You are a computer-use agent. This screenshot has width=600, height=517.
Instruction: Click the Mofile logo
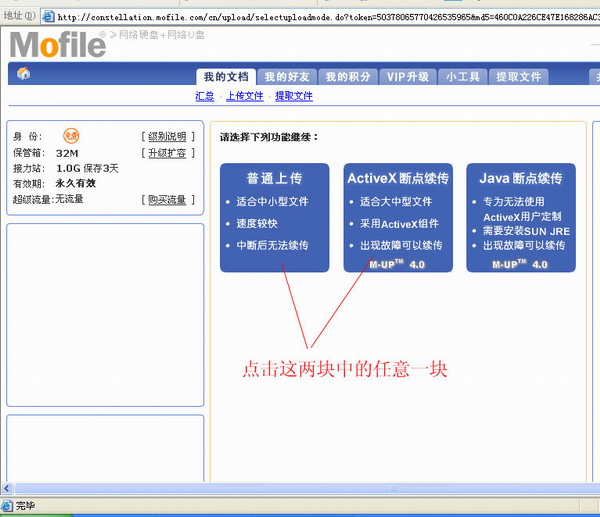pyautogui.click(x=57, y=44)
